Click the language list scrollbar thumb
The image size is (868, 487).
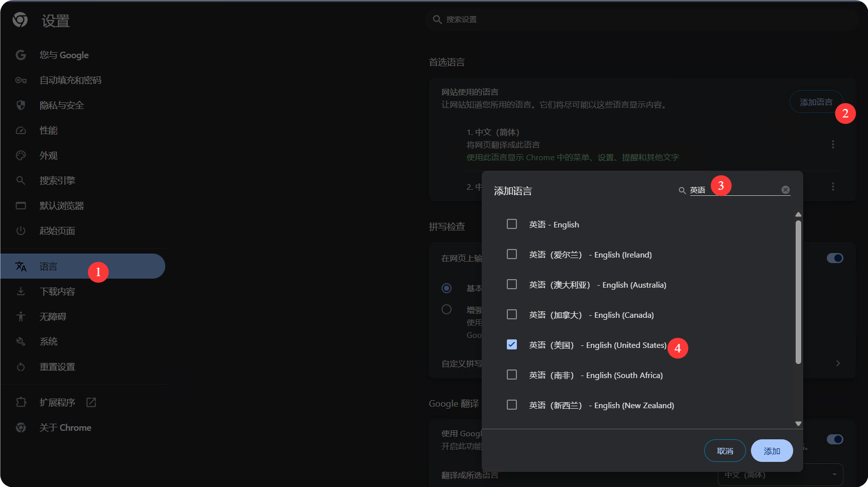coord(798,292)
